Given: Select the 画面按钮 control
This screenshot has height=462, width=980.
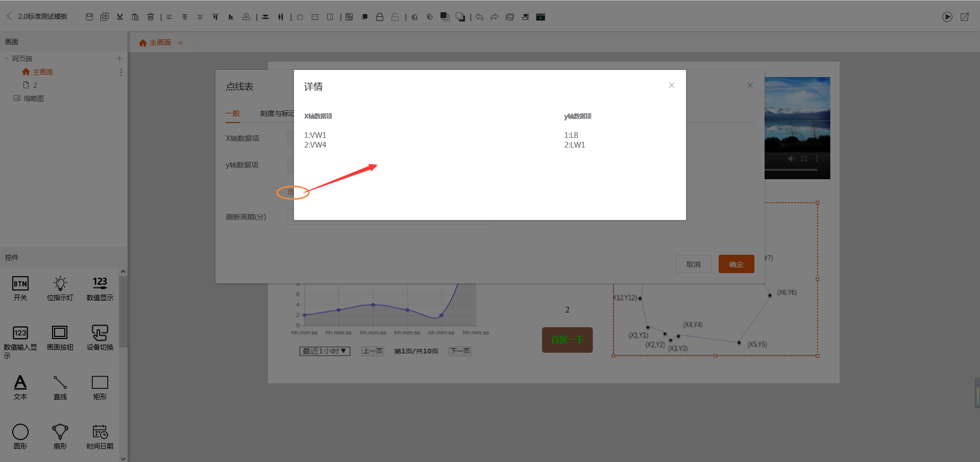Looking at the screenshot, I should [60, 338].
